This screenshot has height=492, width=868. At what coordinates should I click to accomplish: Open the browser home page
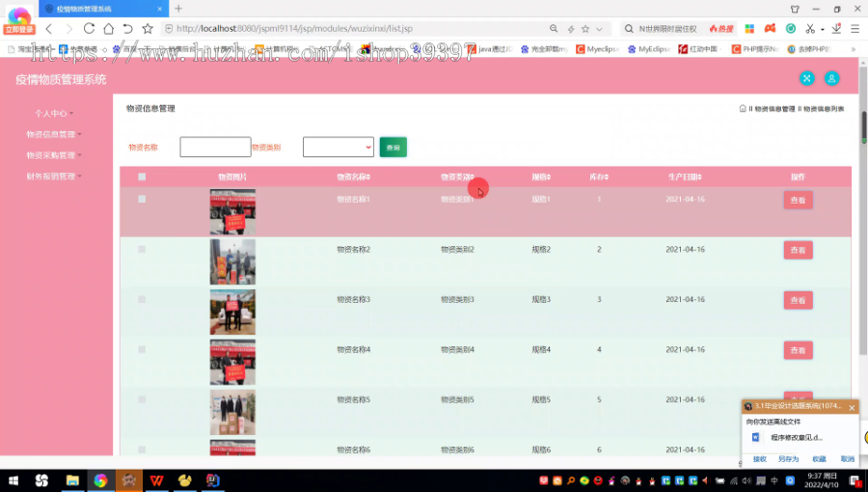pos(108,29)
